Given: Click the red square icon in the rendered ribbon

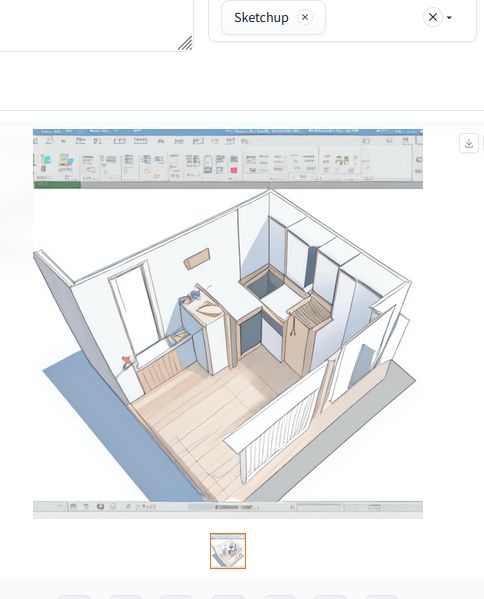Looking at the screenshot, I should click(x=233, y=170).
